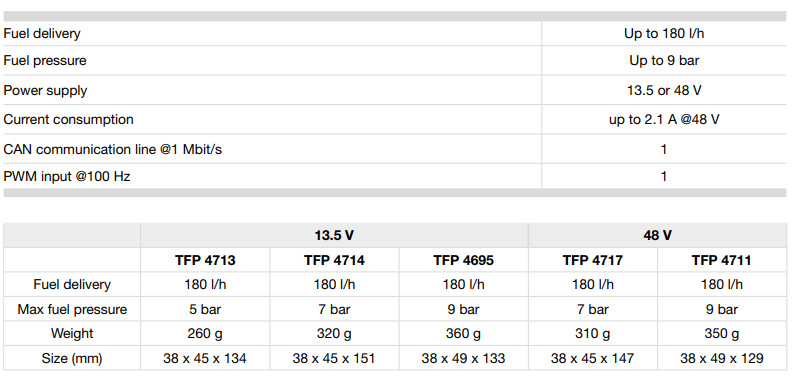Screen dimensions: 801x381
Task: Select the Current consumption row label
Action: click(68, 120)
